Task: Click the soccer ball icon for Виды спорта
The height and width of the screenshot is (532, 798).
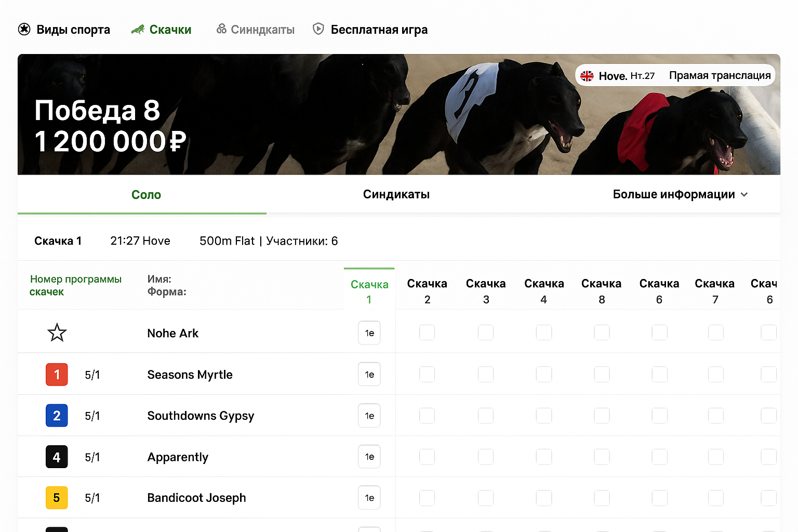Action: (x=24, y=29)
